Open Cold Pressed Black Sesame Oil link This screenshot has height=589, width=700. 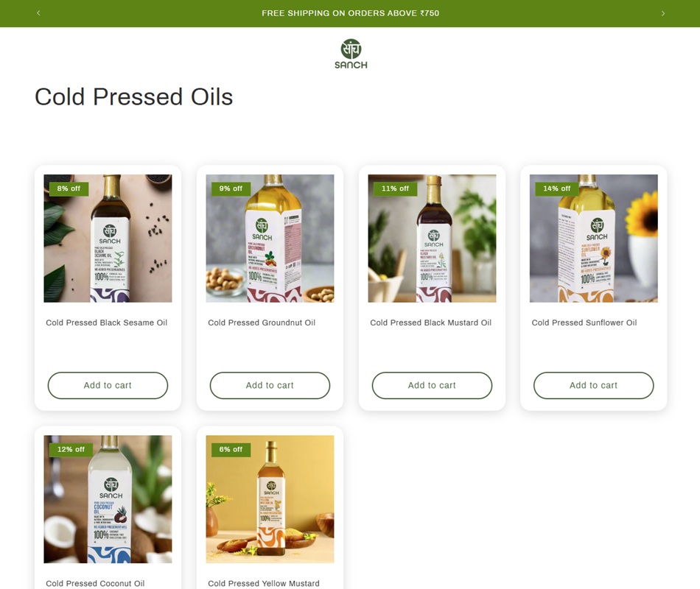[x=107, y=322]
